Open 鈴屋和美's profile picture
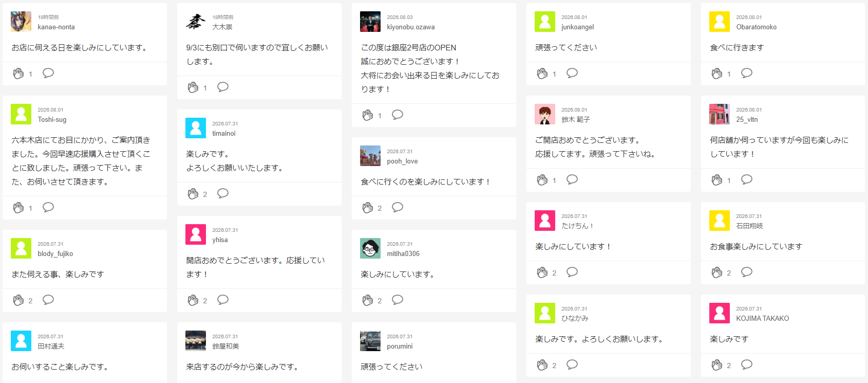Viewport: 868px width, 383px height. point(196,341)
